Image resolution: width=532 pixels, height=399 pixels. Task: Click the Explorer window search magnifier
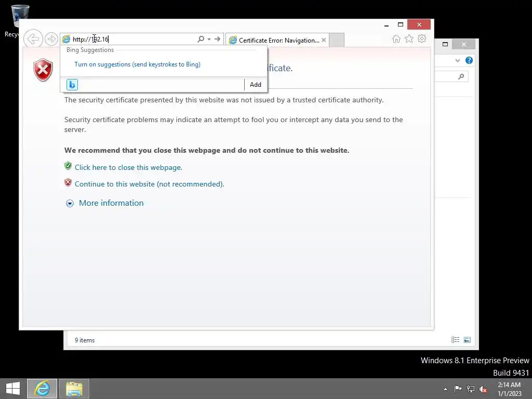click(x=461, y=77)
